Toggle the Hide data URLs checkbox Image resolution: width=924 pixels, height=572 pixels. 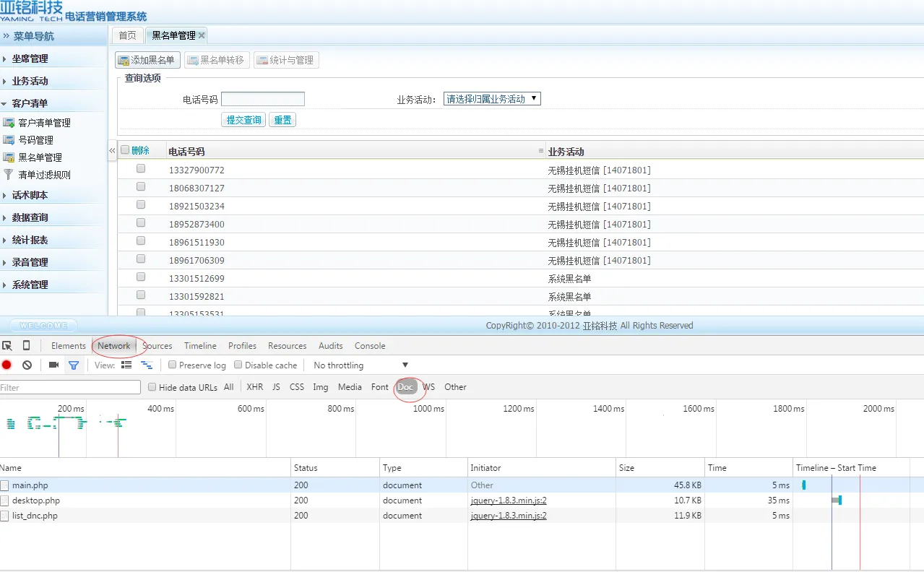pos(152,387)
